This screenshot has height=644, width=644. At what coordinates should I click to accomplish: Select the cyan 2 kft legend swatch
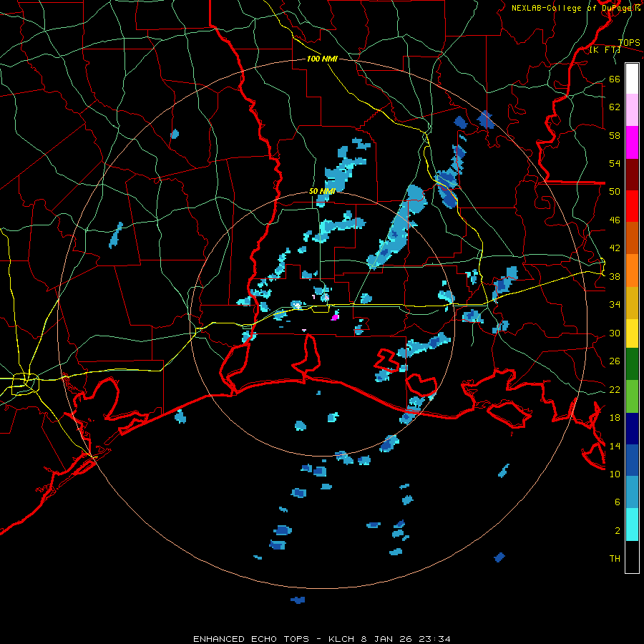(632, 525)
